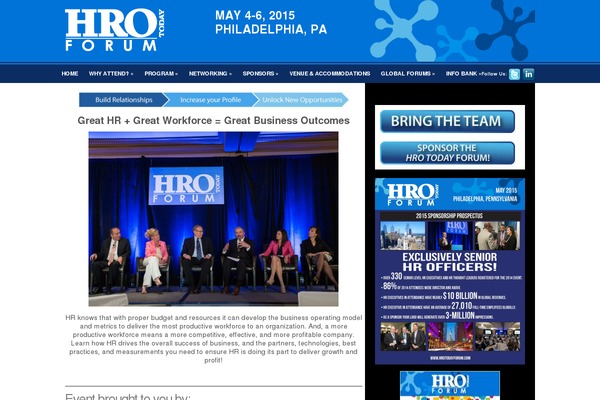Select the Unlock New Opportunities step
This screenshot has height=400, width=600.
pos(302,100)
